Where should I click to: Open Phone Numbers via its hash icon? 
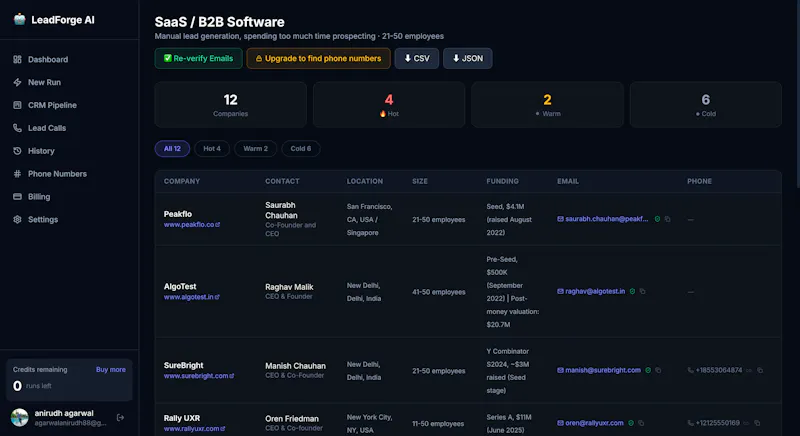[x=17, y=174]
